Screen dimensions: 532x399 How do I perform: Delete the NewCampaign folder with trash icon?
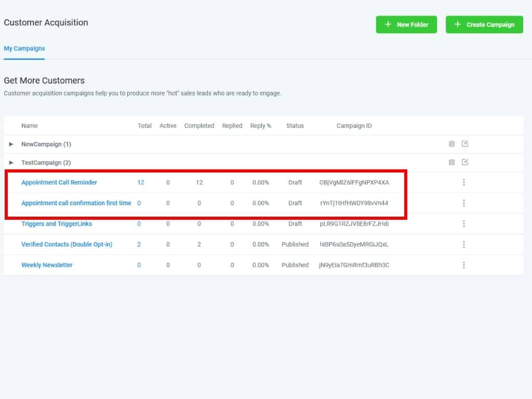(451, 144)
